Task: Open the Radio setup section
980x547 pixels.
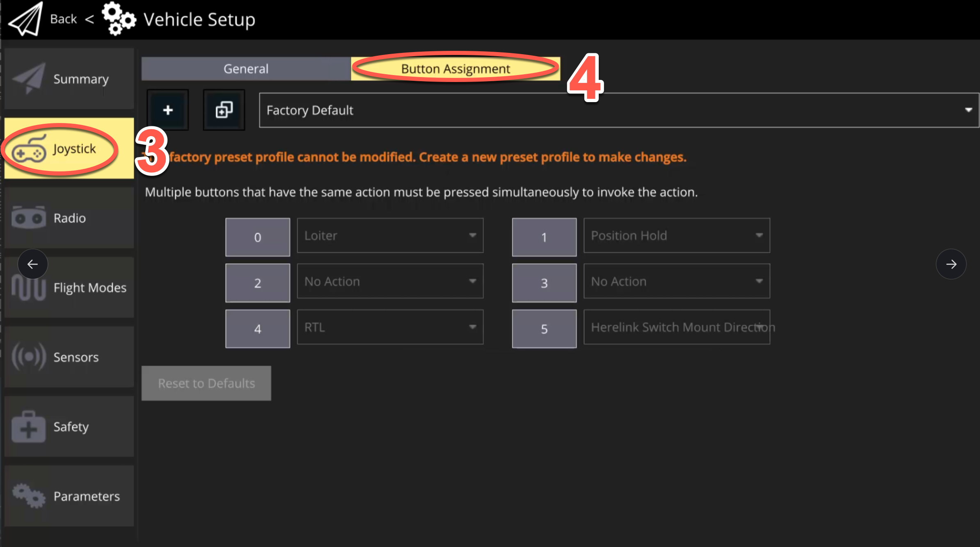Action: click(x=69, y=218)
